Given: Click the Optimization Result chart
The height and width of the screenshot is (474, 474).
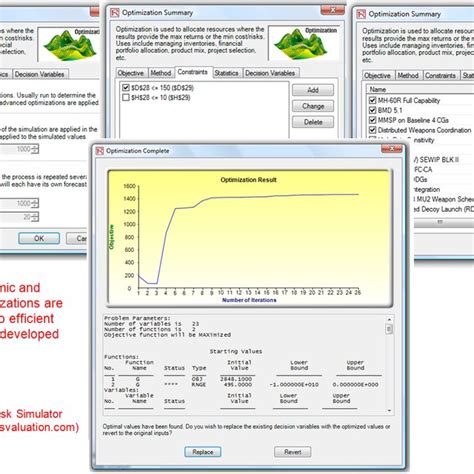Looking at the screenshot, I should tap(249, 238).
